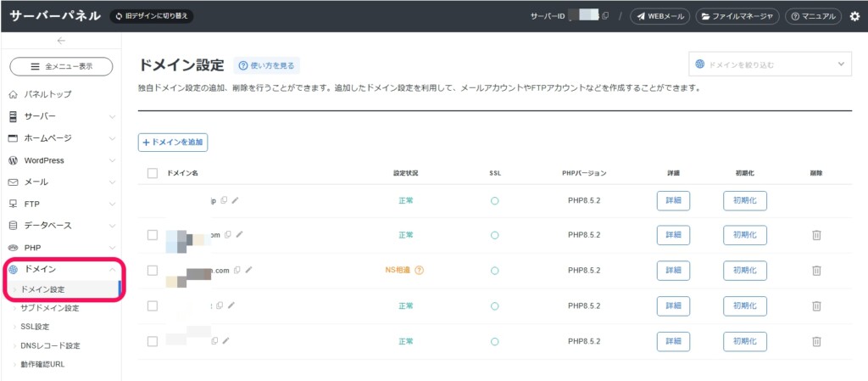The image size is (868, 381).
Task: Open SSL設定 submenu item
Action: [x=35, y=327]
